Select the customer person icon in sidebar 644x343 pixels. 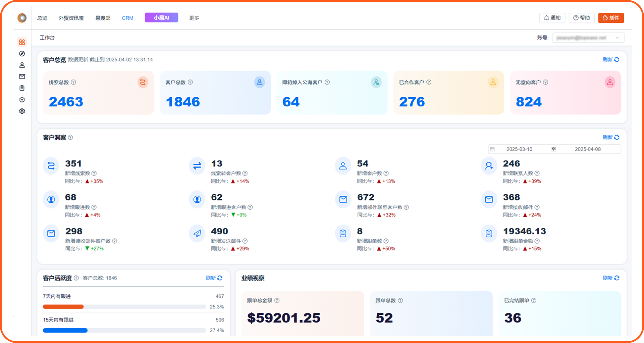(22, 65)
